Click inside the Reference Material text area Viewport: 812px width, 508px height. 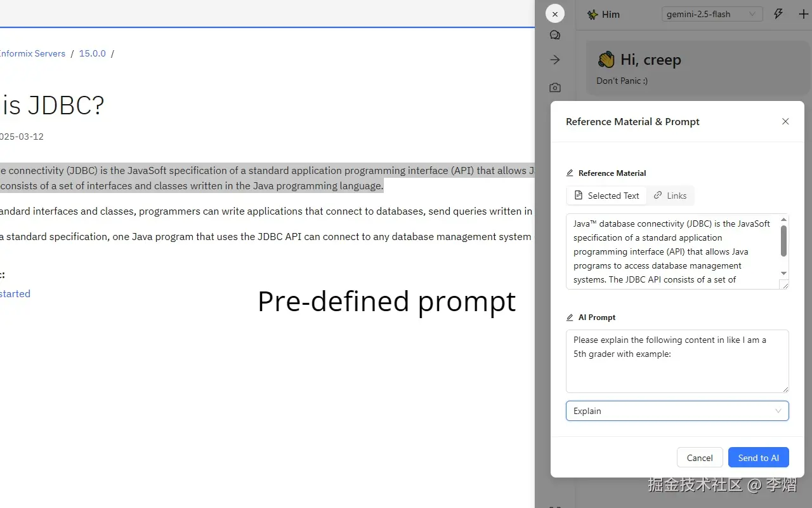pos(672,251)
